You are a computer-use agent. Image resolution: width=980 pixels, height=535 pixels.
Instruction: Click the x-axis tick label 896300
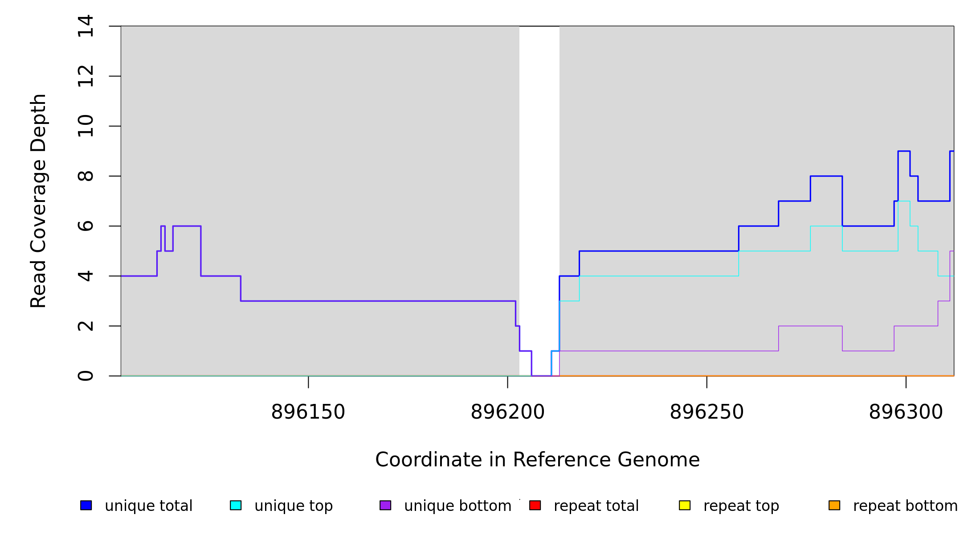point(906,412)
